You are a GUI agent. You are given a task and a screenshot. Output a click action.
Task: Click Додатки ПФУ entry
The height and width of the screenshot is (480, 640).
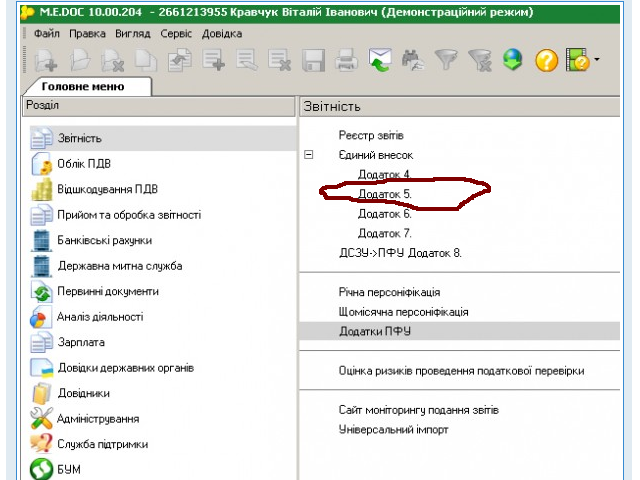(x=375, y=331)
